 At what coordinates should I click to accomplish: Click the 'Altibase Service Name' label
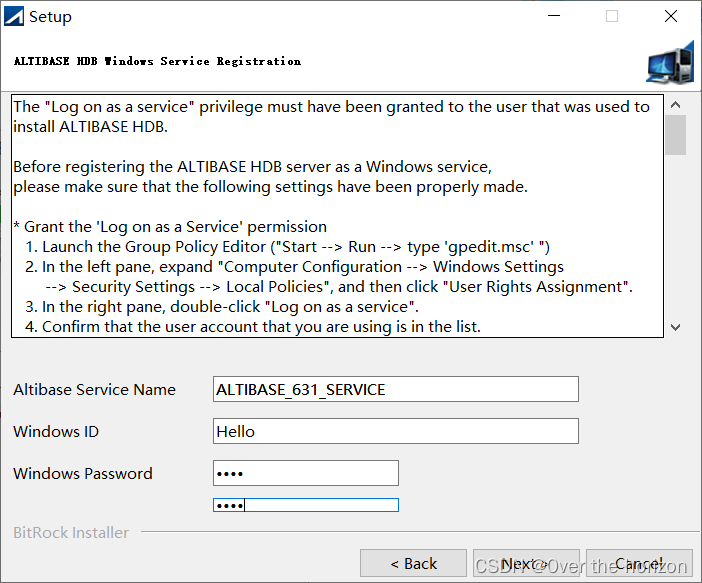(x=94, y=390)
